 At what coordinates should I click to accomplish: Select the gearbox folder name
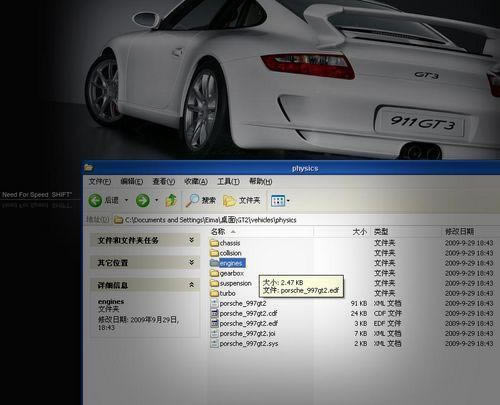pyautogui.click(x=232, y=273)
